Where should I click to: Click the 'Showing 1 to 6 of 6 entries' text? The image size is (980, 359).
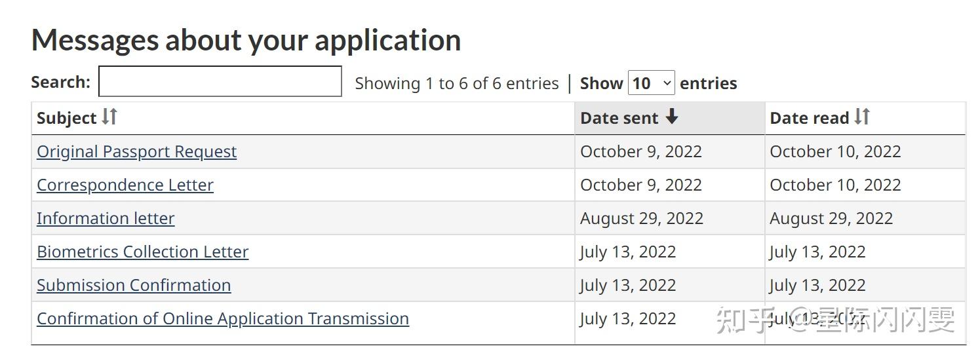tap(457, 83)
